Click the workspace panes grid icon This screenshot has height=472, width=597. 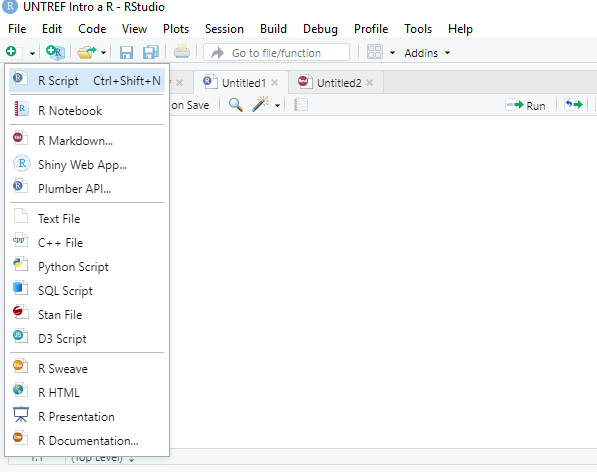[374, 52]
